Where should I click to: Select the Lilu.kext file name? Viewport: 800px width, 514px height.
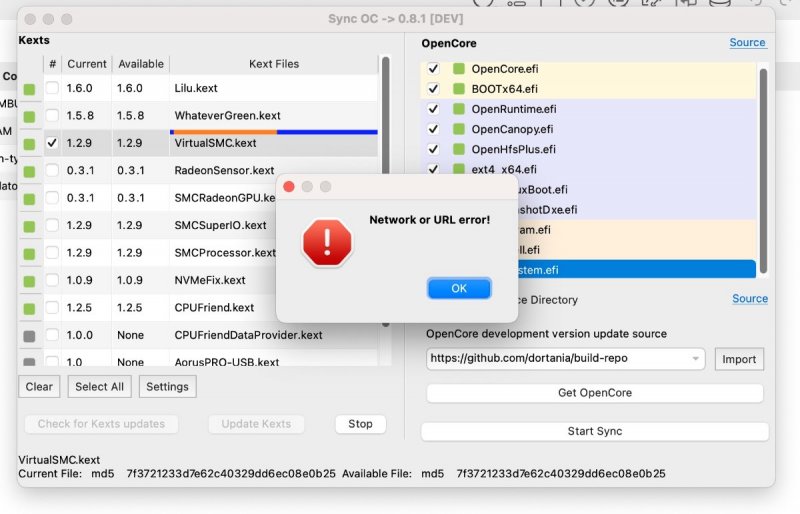tap(196, 88)
